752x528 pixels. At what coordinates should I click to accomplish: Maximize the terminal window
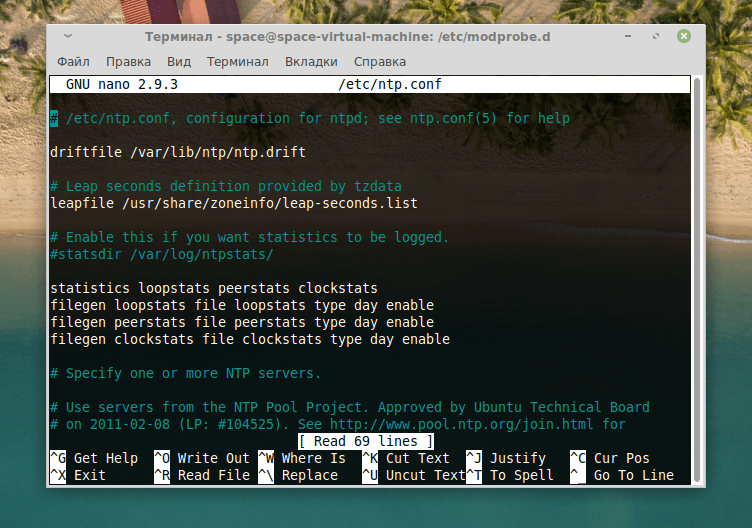(656, 36)
